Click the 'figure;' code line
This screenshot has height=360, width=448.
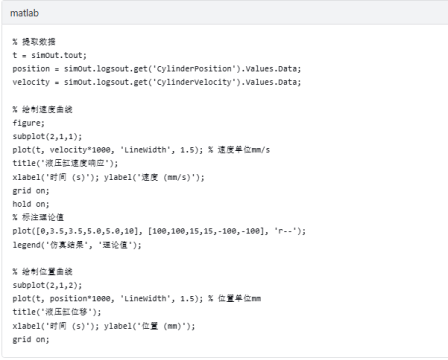(x=28, y=123)
